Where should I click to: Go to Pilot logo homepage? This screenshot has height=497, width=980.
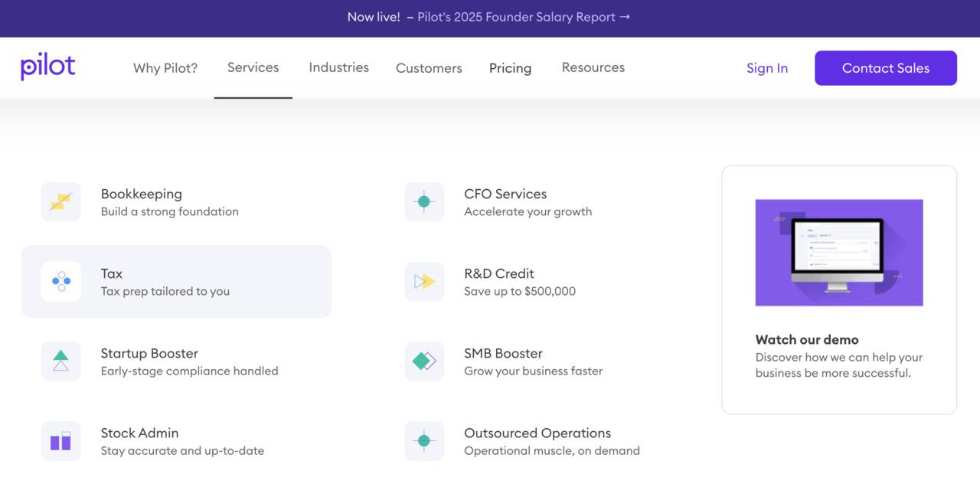(x=48, y=67)
